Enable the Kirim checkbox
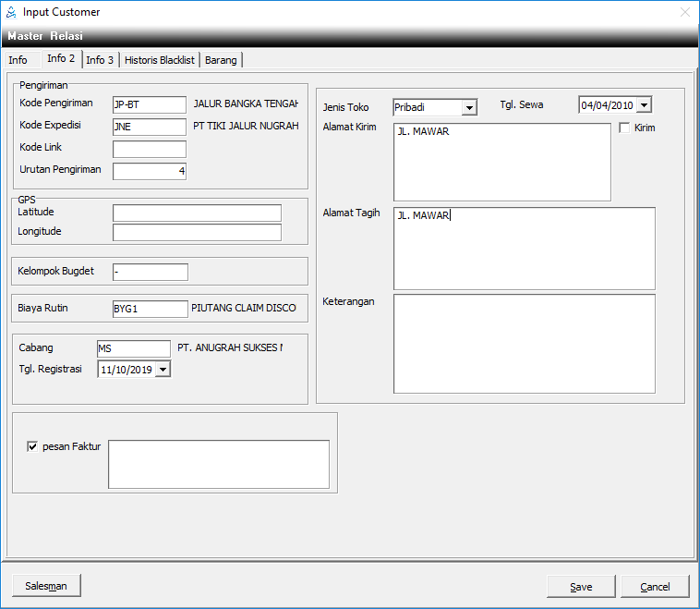 click(x=625, y=128)
